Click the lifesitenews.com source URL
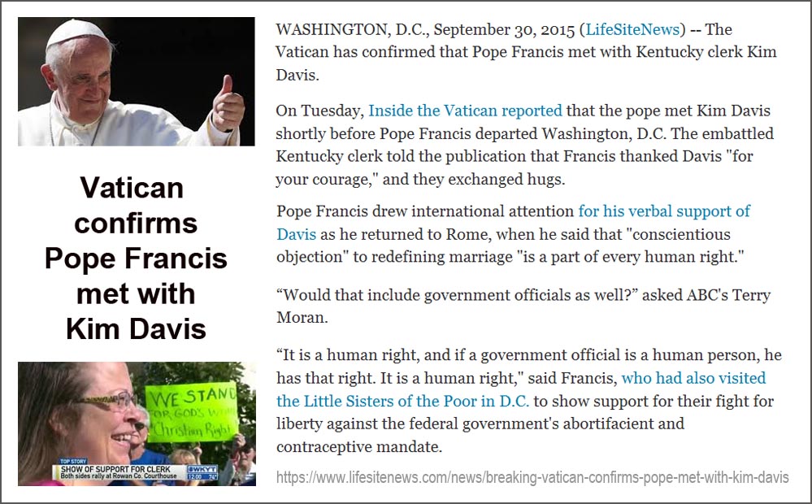Image resolution: width=812 pixels, height=504 pixels. 532,477
